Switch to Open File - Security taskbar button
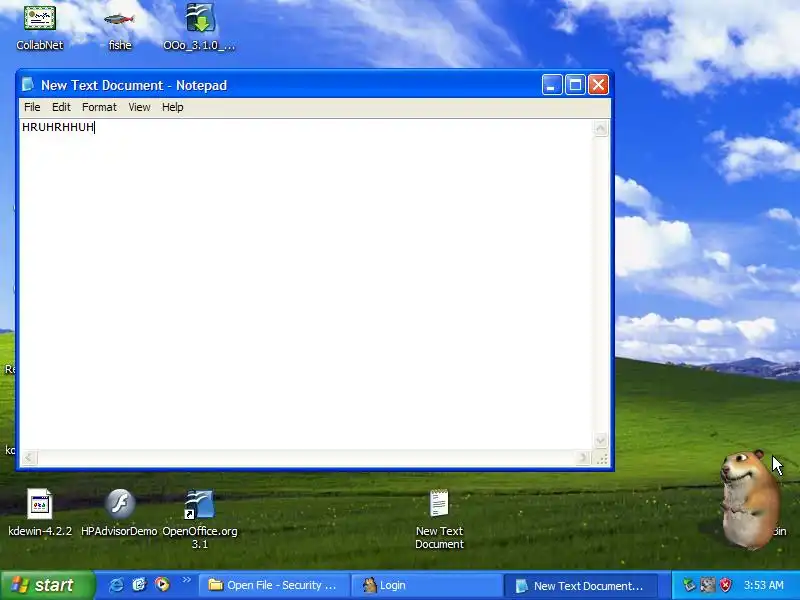This screenshot has height=600, width=800. pos(273,585)
